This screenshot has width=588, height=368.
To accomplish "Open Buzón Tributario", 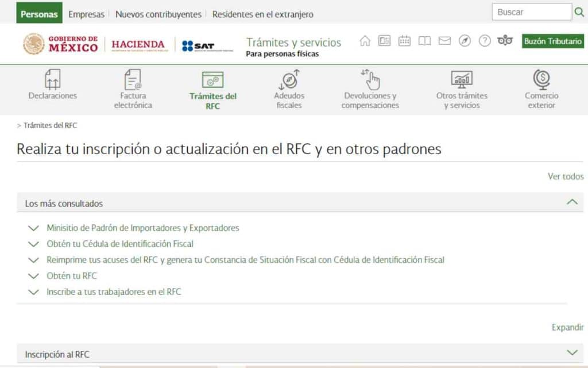I will [552, 41].
